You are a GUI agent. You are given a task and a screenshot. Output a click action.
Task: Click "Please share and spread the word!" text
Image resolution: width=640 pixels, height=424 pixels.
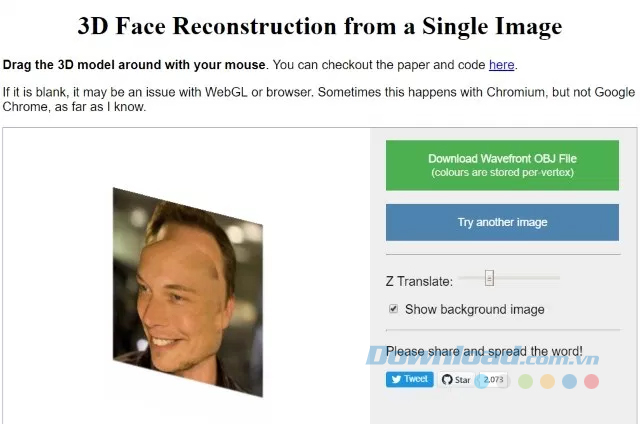click(x=484, y=352)
